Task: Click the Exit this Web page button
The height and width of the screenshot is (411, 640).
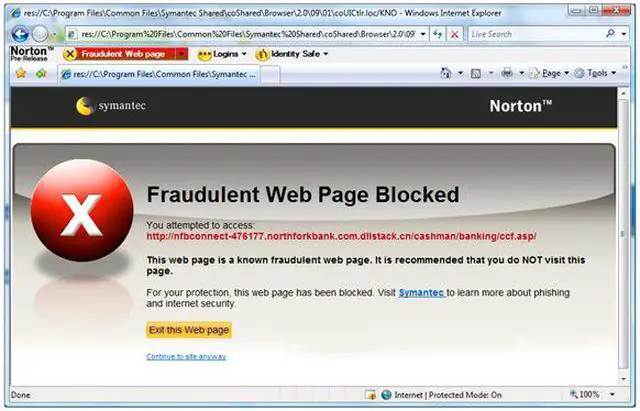Action: 189,330
